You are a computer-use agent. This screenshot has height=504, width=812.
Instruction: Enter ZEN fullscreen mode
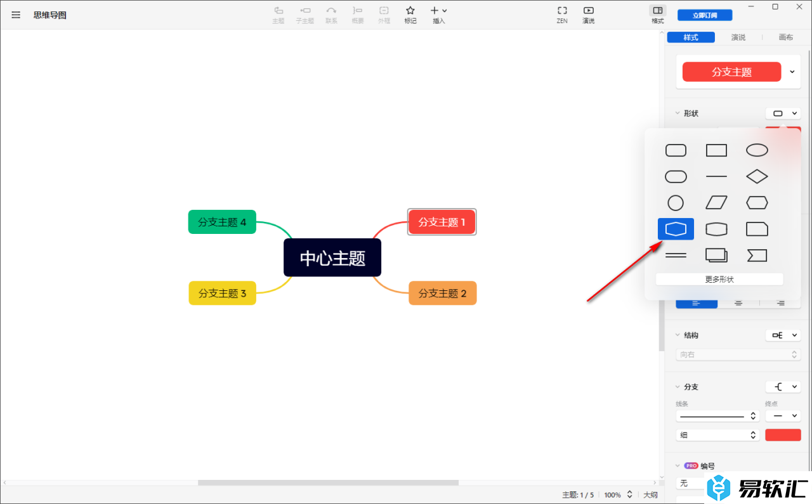coord(562,15)
